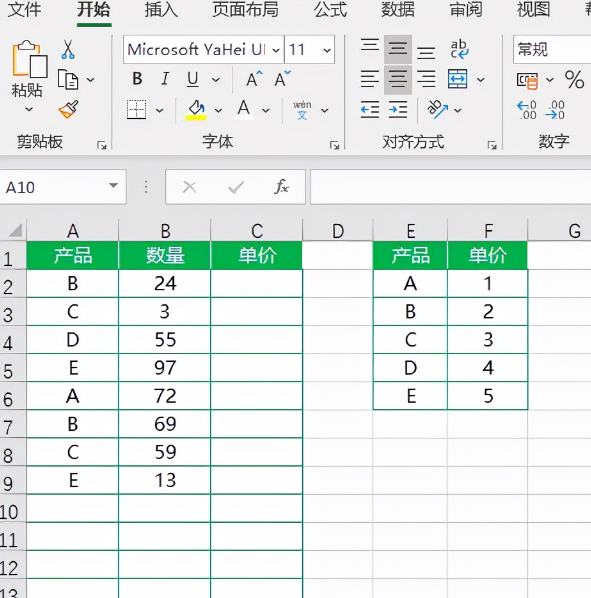Align text left
This screenshot has height=598, width=591.
370,79
